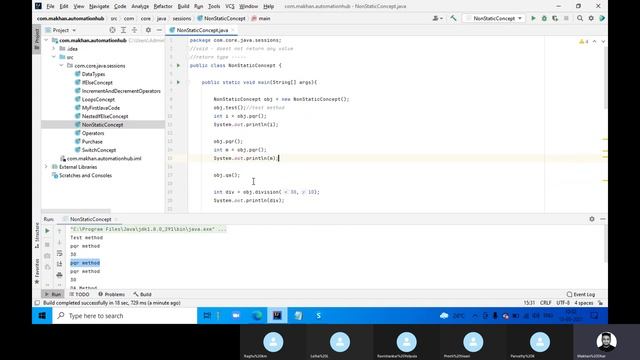
Task: Open Task View on taskbar
Action: click(207, 316)
